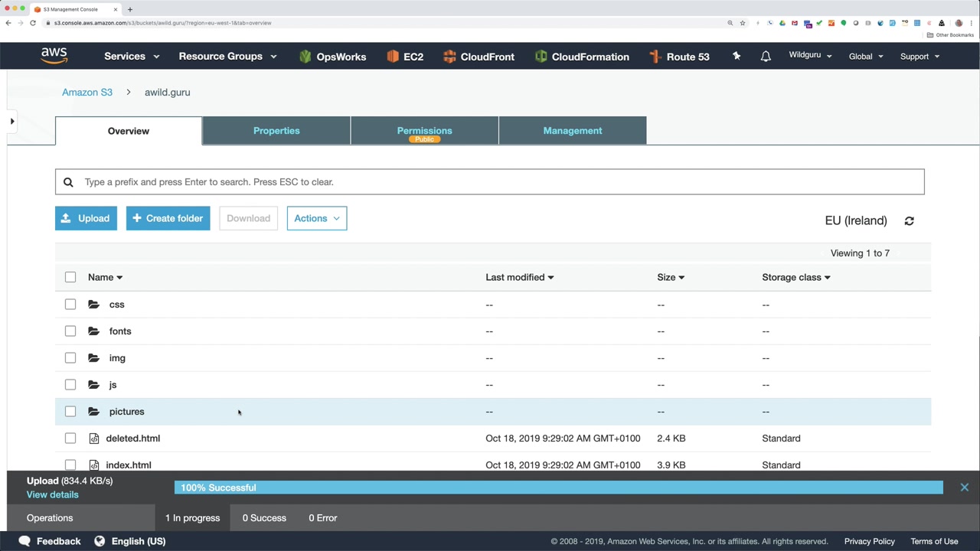The width and height of the screenshot is (980, 551).
Task: Click the fonts folder icon
Action: pos(93,331)
